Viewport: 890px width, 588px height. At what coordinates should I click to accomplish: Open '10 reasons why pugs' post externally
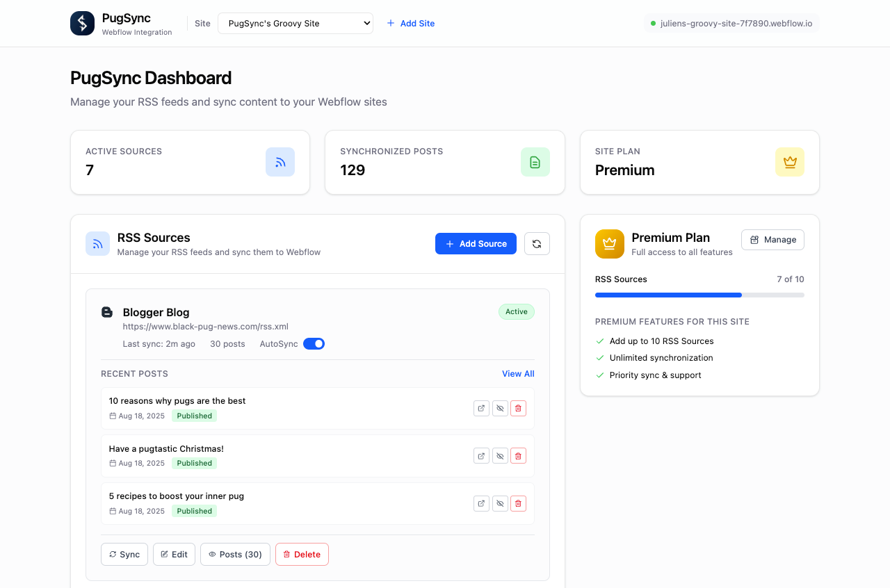[481, 408]
